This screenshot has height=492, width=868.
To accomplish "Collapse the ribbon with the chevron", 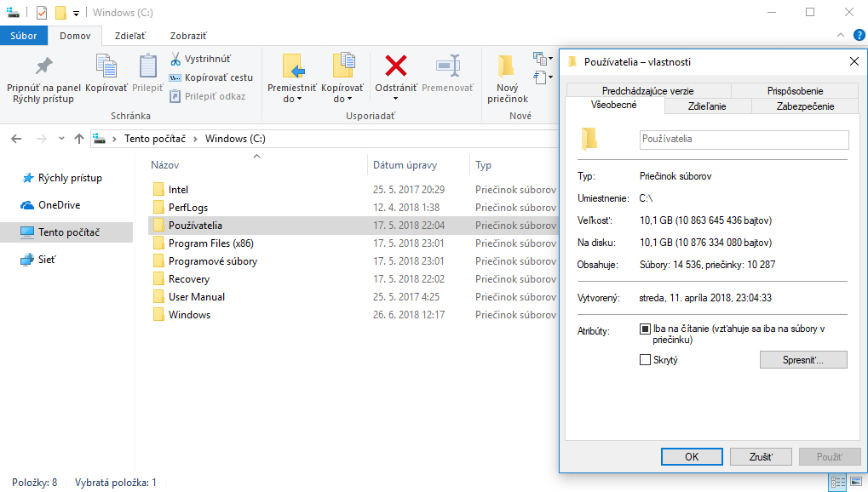I will coord(841,36).
